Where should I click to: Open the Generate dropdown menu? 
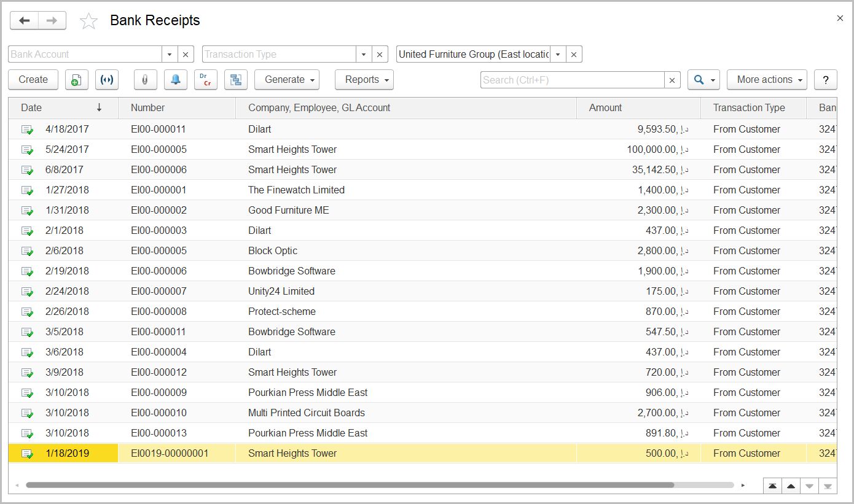coord(287,80)
